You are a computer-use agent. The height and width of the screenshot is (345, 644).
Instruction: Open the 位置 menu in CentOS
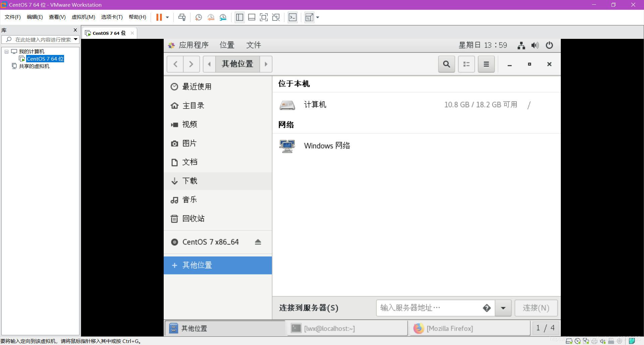tap(227, 45)
